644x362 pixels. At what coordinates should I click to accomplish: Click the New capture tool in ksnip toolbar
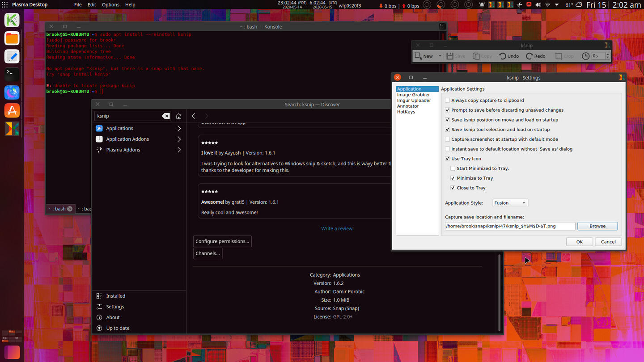(x=424, y=56)
